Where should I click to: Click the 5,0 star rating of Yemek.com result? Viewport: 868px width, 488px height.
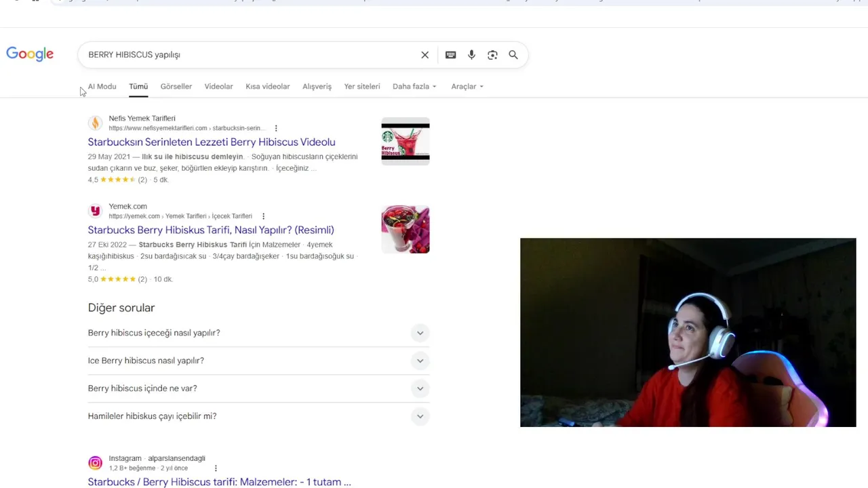[117, 279]
